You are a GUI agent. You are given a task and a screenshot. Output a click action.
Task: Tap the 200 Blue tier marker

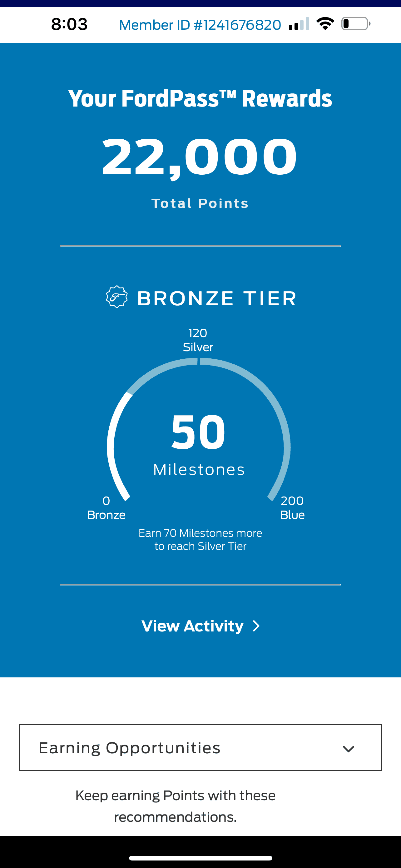click(x=292, y=507)
